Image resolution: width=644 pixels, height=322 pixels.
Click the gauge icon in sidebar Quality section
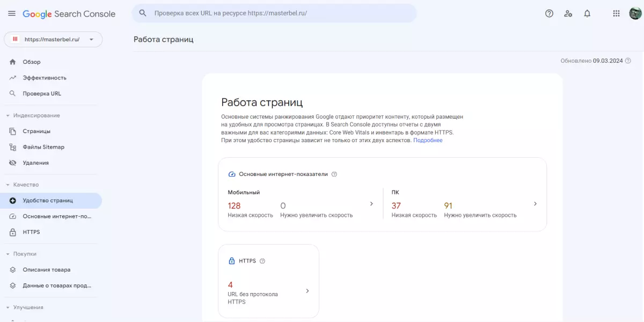pyautogui.click(x=13, y=216)
